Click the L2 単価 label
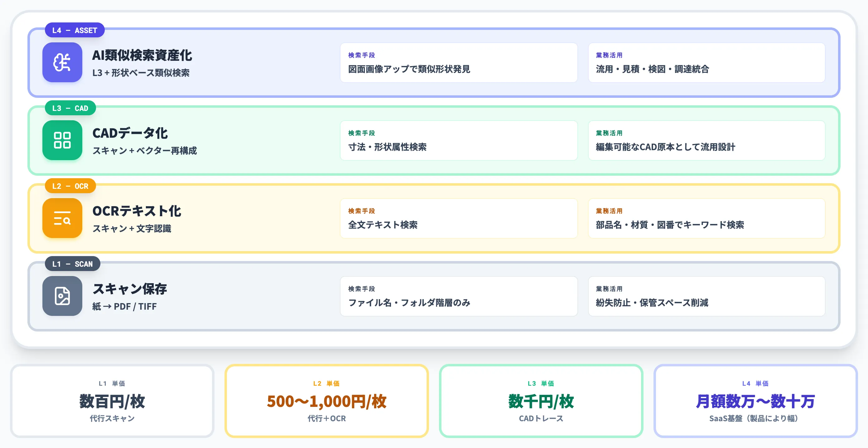Viewport: 868px width, 448px height. pos(326,384)
